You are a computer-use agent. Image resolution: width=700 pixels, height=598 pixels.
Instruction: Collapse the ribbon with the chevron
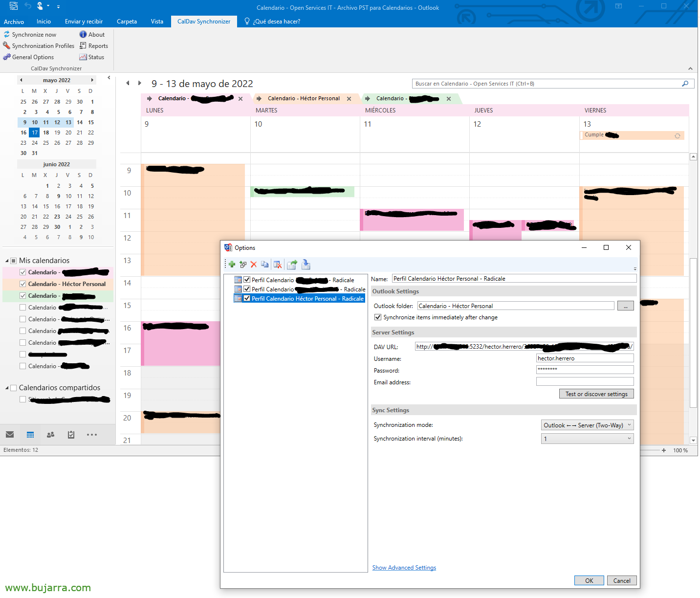tap(690, 68)
